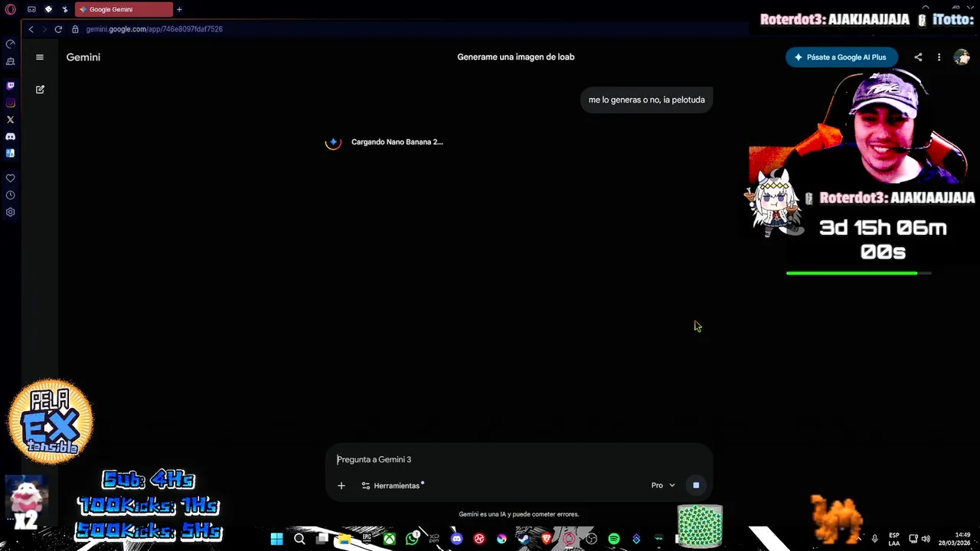Open Twitch from the Opera sidebar
The width and height of the screenshot is (980, 551).
[x=10, y=86]
